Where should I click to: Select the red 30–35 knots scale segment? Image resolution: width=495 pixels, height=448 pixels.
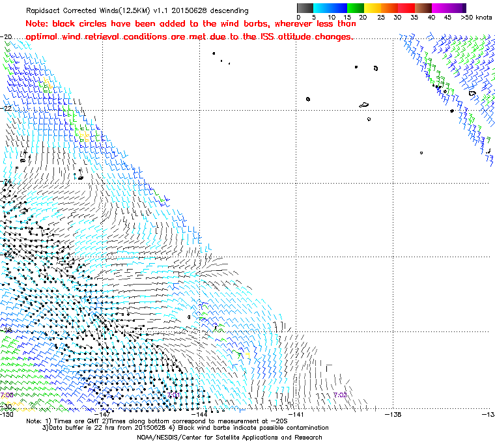pyautogui.click(x=406, y=8)
